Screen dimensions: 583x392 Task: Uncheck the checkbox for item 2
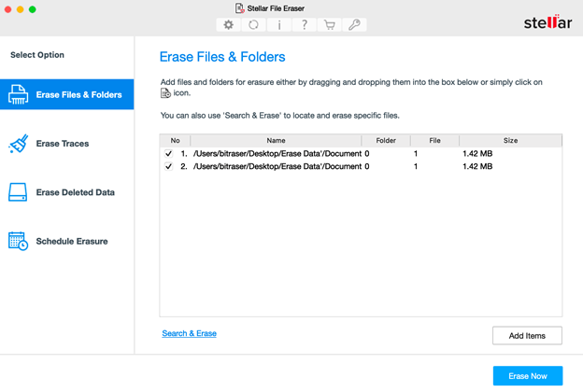tap(168, 166)
